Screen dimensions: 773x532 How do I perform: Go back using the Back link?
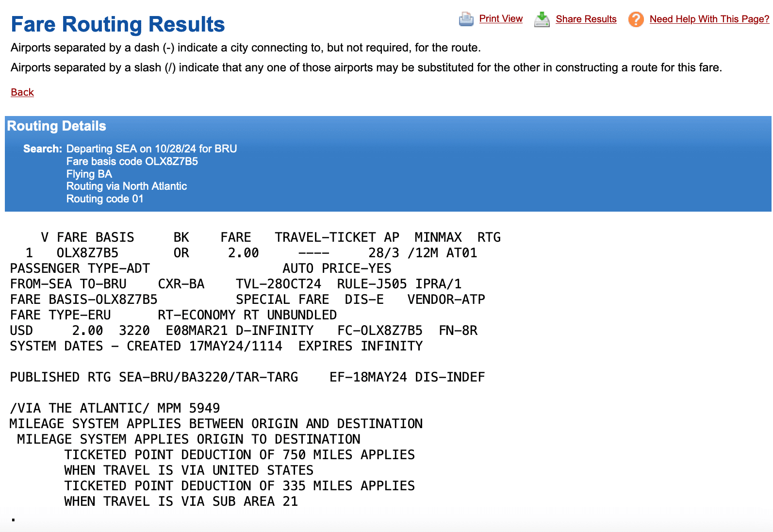(x=22, y=92)
